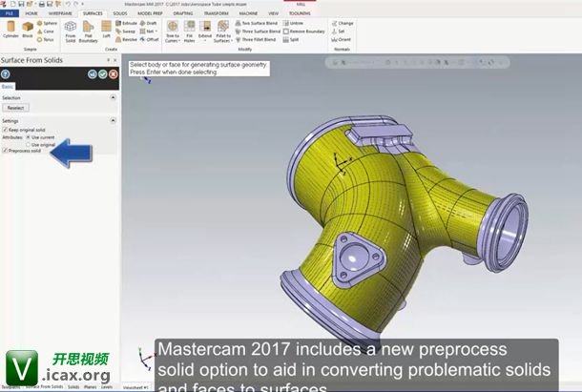Select the Loft surface tool
Screen dimensions: 582x392
click(x=106, y=30)
